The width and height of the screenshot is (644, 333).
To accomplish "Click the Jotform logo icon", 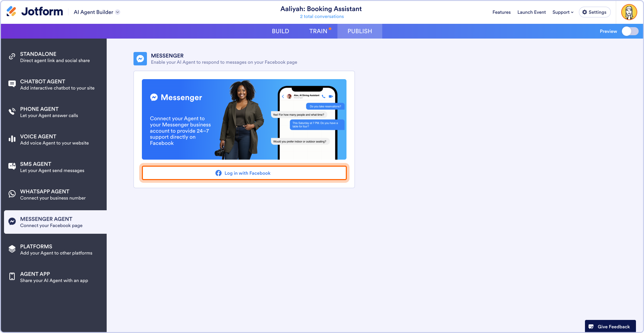I will point(11,11).
